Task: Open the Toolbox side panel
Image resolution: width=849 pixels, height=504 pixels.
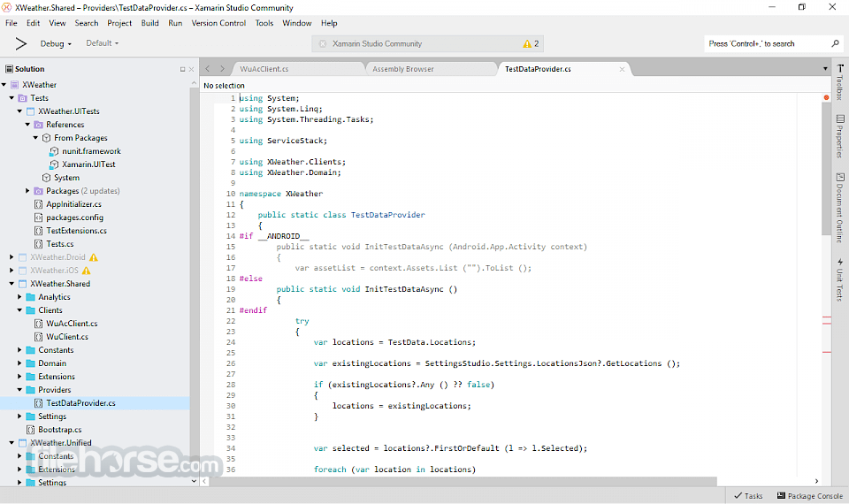Action: (840, 82)
